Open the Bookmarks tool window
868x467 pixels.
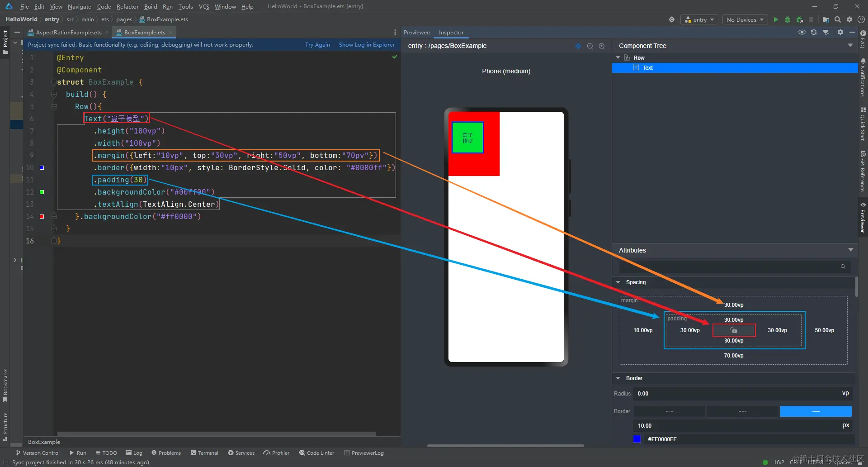point(5,385)
